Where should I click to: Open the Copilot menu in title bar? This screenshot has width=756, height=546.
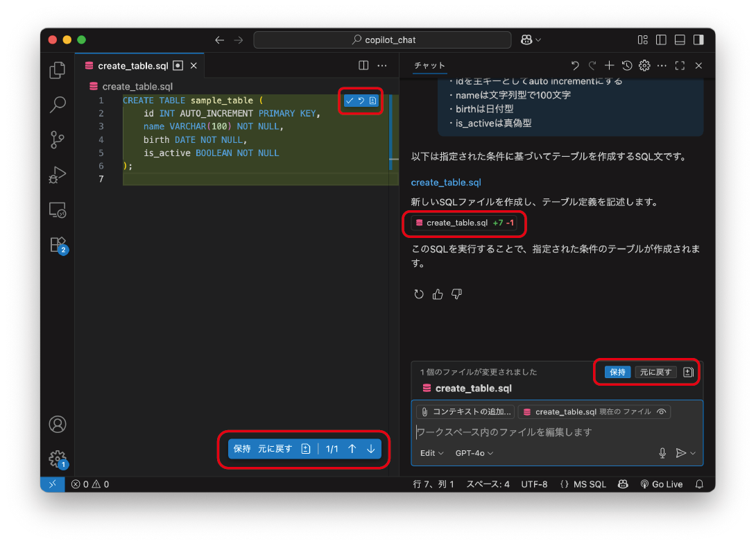pos(531,40)
